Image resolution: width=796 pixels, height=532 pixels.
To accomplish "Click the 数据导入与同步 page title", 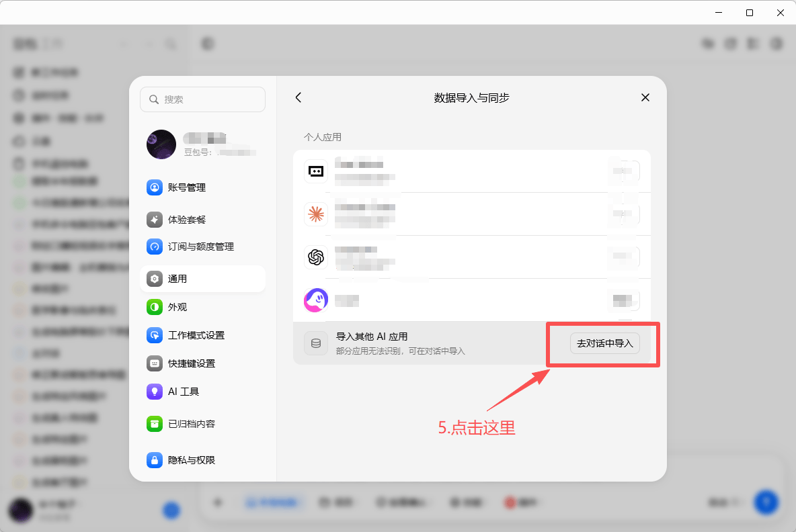I will 471,98.
